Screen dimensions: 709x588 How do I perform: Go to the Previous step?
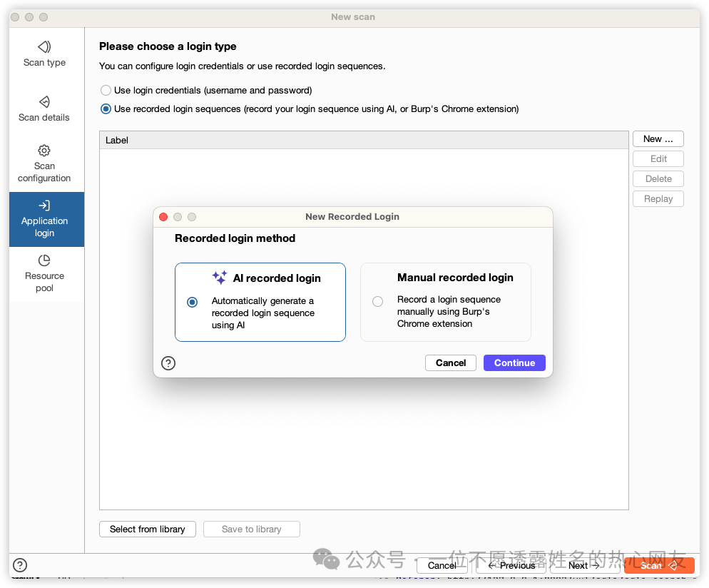(x=512, y=565)
